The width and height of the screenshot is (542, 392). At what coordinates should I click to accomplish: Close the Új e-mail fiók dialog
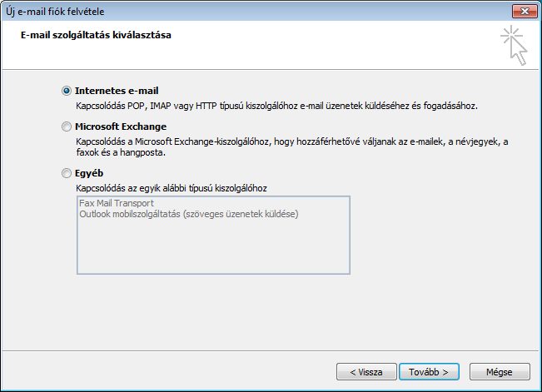[x=525, y=12]
